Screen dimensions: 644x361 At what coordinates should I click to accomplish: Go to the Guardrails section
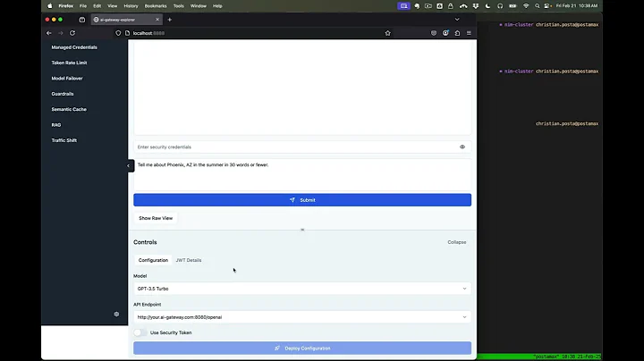63,94
